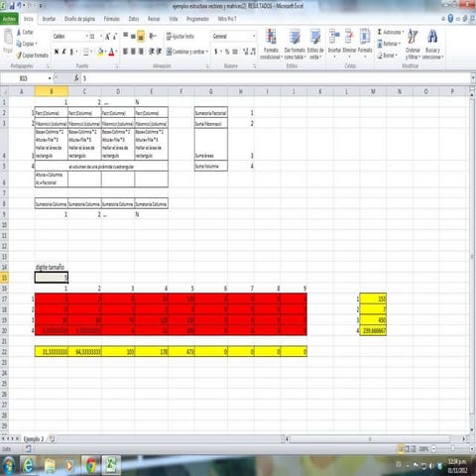476x476 pixels.
Task: Open Dar formato como tabla
Action: click(x=295, y=44)
